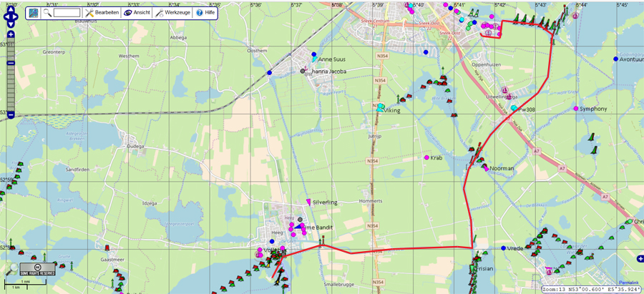The image size is (644, 294).
Task: Focus the search text field in toolbar
Action: coord(67,13)
